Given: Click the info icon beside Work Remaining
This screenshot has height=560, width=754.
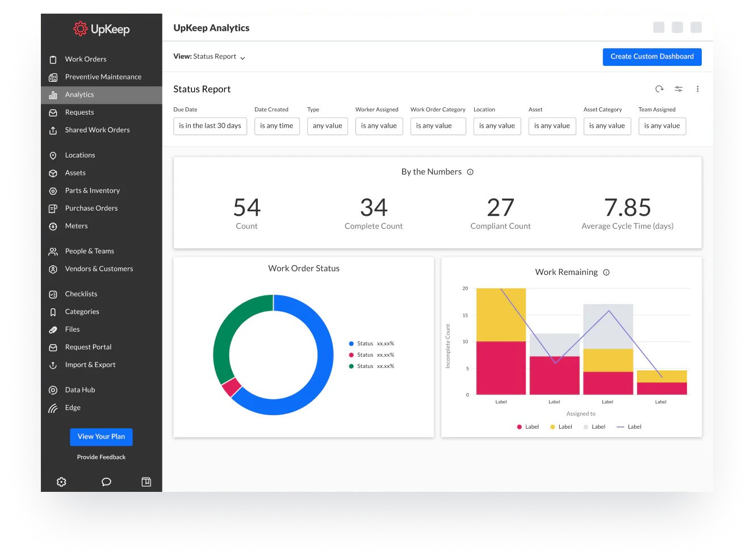Looking at the screenshot, I should 606,273.
